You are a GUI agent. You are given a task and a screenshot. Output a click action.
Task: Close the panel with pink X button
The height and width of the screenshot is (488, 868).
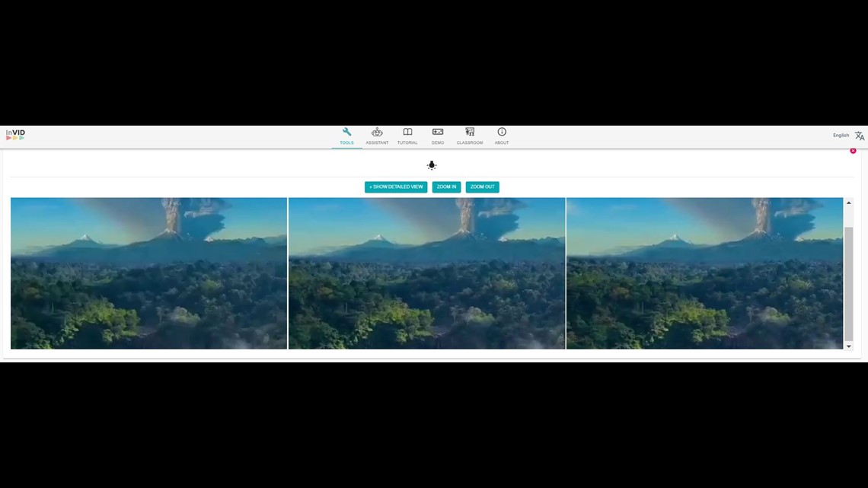click(853, 151)
